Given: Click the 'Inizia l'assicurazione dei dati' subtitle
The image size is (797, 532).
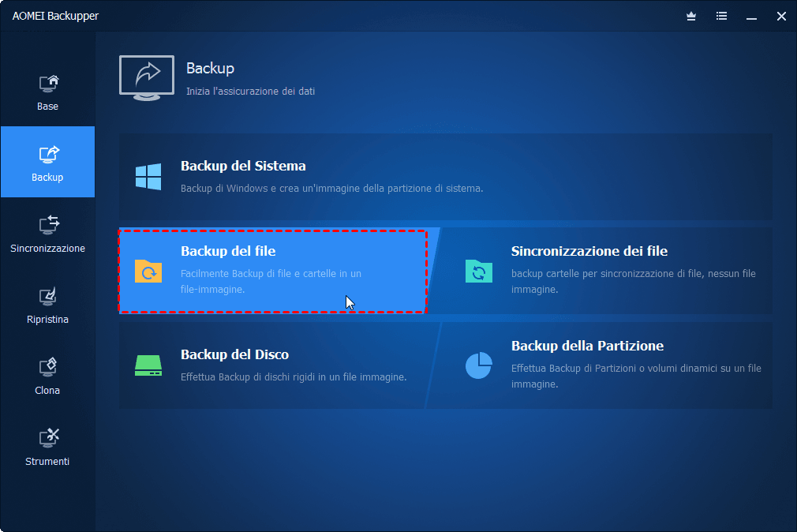Looking at the screenshot, I should tap(251, 91).
